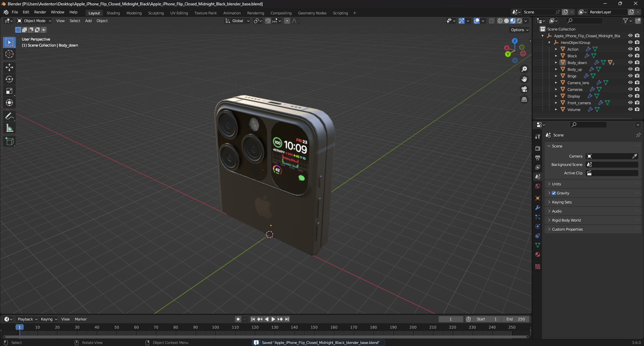The height and width of the screenshot is (346, 644).
Task: Switch to the UV Editing workspace
Action: point(179,13)
